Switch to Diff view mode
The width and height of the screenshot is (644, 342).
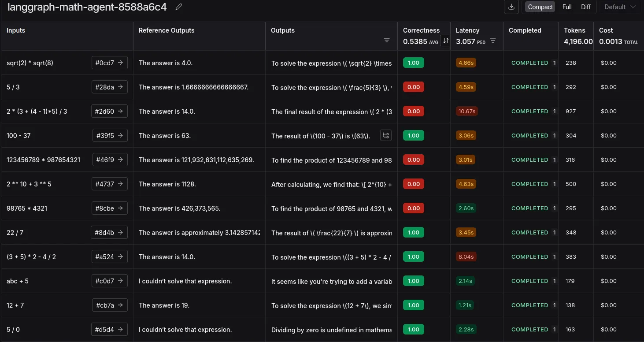pyautogui.click(x=585, y=7)
